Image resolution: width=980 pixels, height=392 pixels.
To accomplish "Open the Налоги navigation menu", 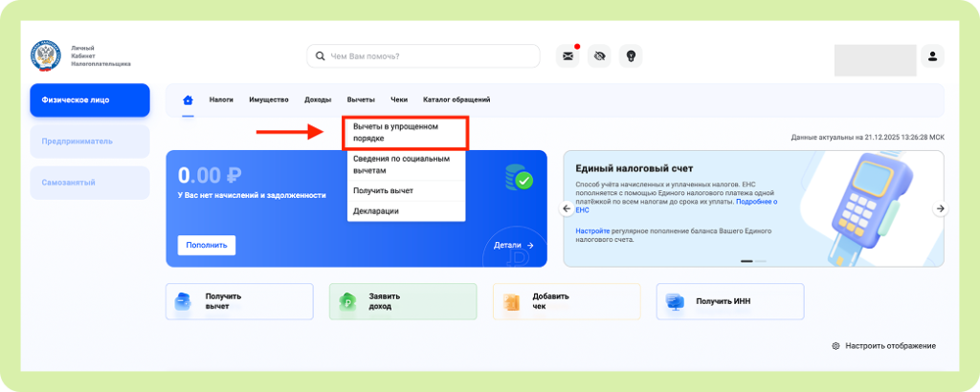I will coord(221,99).
